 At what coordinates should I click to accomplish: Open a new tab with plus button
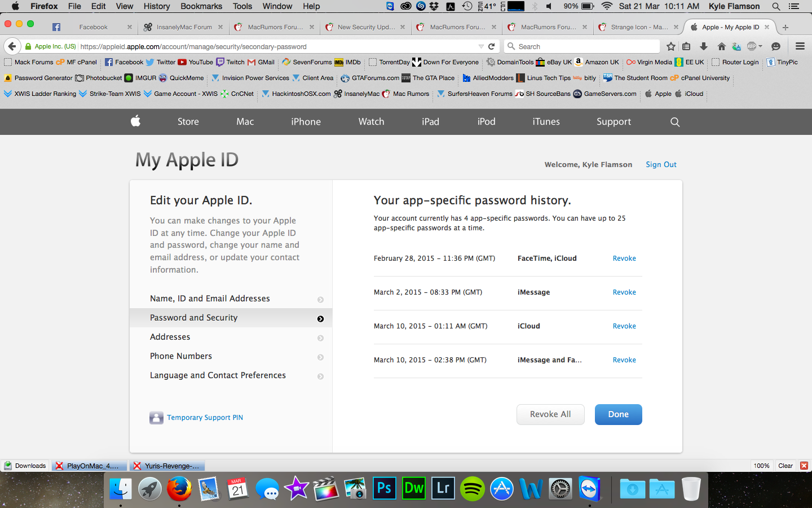point(785,27)
